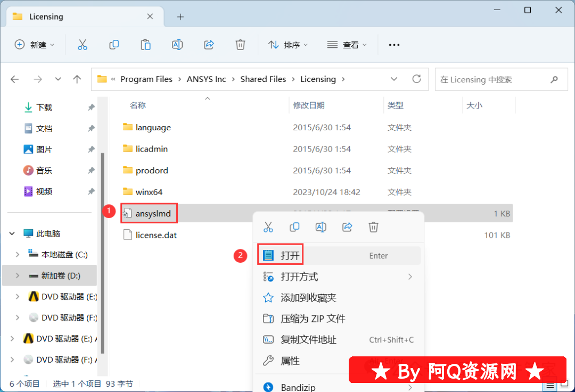
Task: Click the Rename icon in the toolbar
Action: pyautogui.click(x=177, y=45)
